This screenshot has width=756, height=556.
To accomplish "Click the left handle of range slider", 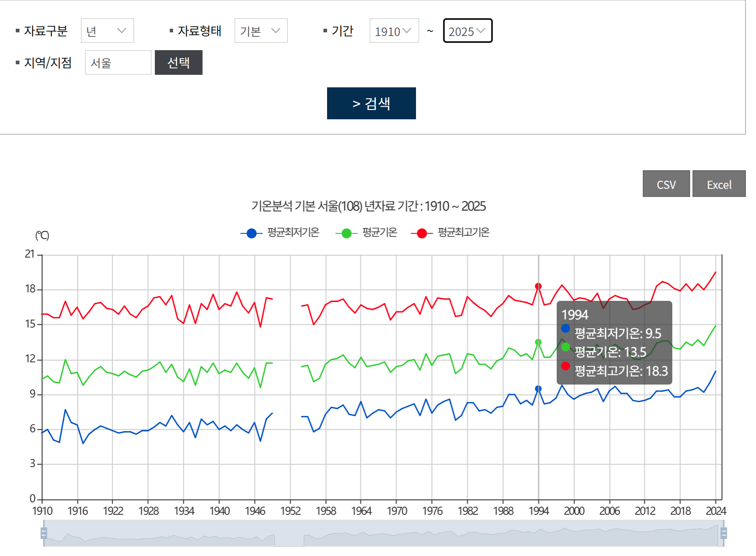I will pyautogui.click(x=44, y=533).
